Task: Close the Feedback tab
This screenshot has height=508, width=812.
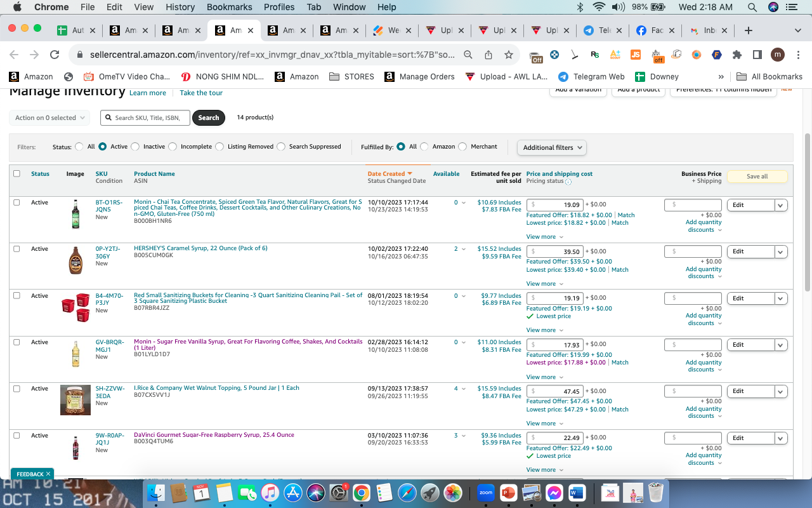Action: tap(48, 474)
